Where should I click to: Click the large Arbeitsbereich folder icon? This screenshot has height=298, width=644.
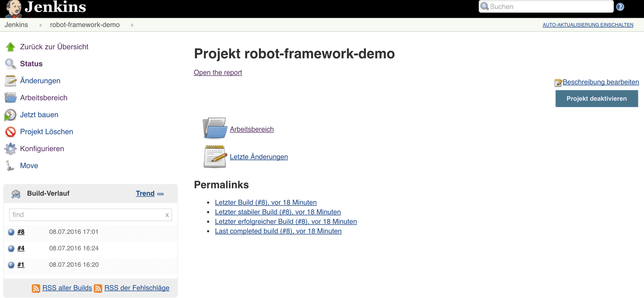click(215, 128)
